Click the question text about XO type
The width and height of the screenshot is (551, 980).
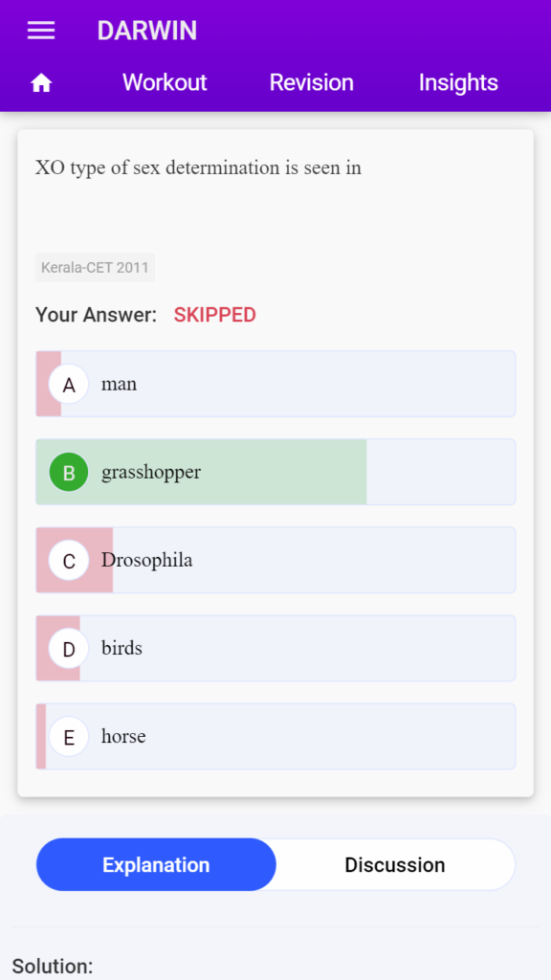(198, 167)
